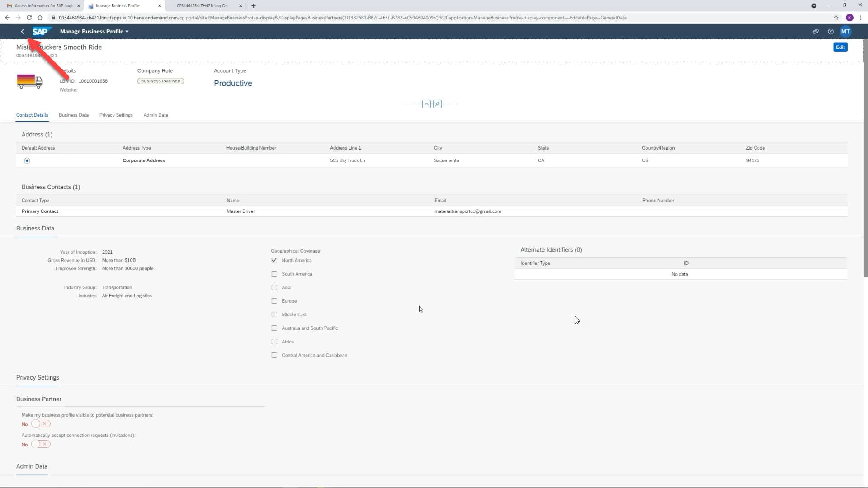This screenshot has height=488, width=868.
Task: Click the Productive account type text
Action: coord(233,84)
